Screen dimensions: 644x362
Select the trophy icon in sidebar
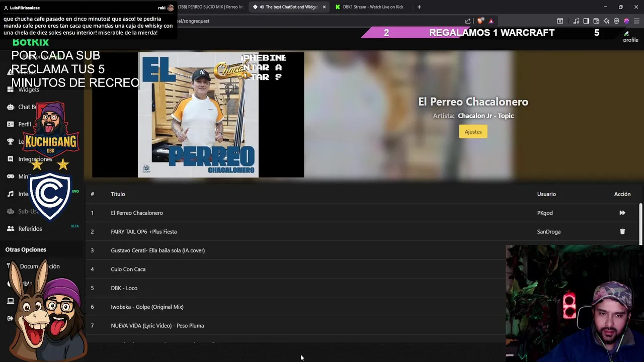pos(10,142)
